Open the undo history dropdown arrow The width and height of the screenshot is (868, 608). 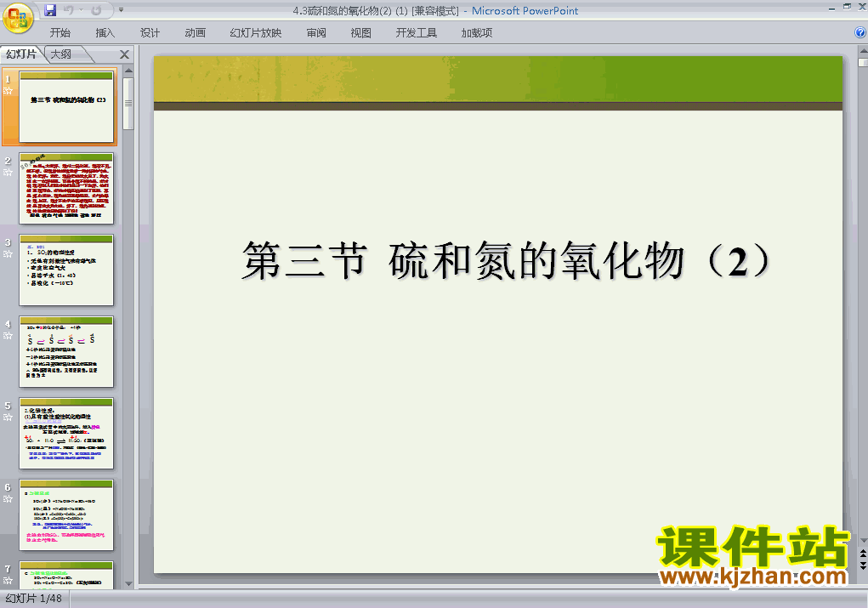click(81, 10)
